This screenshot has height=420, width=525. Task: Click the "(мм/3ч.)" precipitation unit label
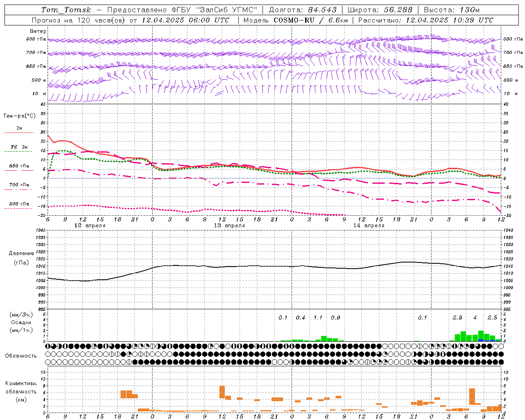[21, 315]
